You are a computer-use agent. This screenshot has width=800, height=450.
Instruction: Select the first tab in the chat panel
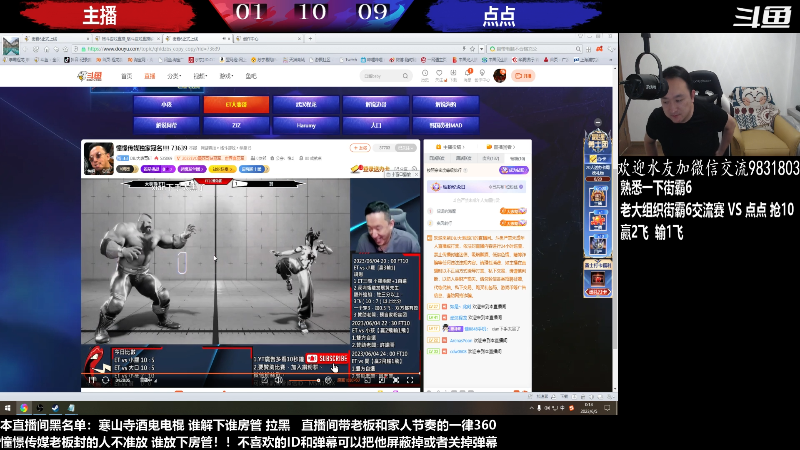pyautogui.click(x=437, y=159)
